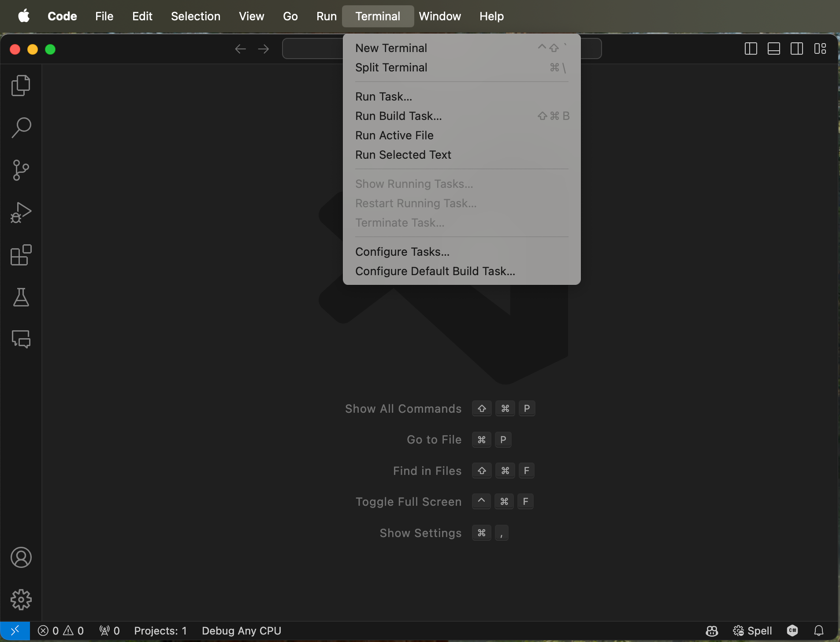The image size is (840, 642).
Task: Click Debug Any CPU in status bar
Action: pyautogui.click(x=241, y=631)
